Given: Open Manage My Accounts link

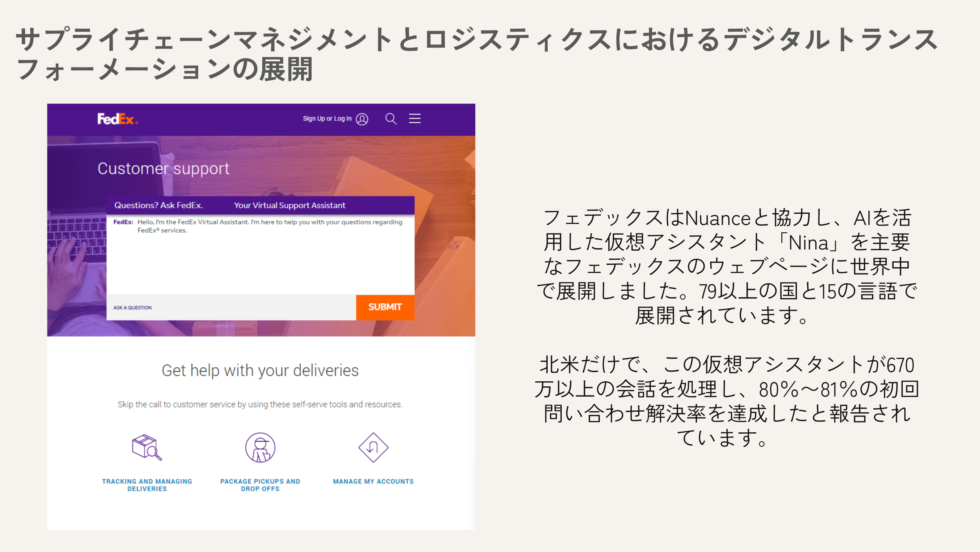Looking at the screenshot, I should (x=373, y=481).
